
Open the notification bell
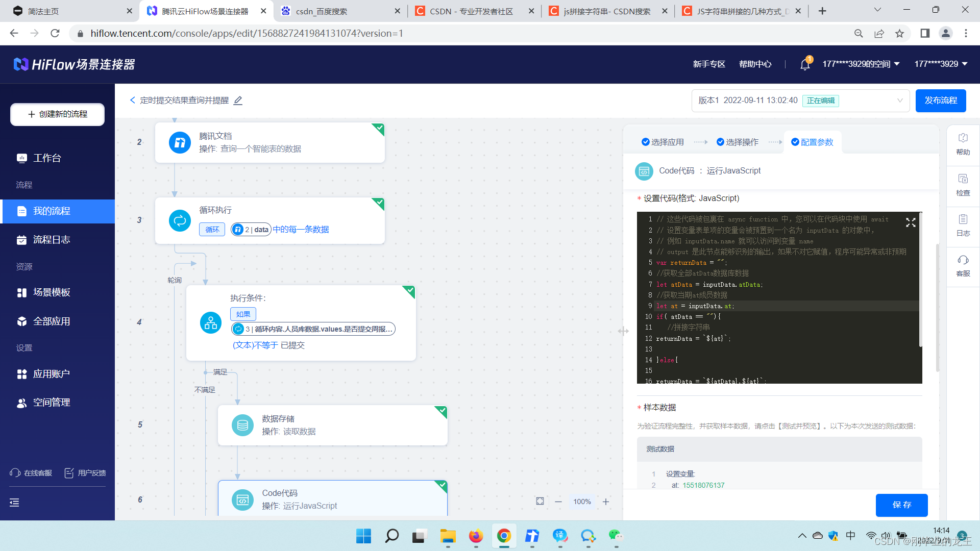[x=805, y=64]
